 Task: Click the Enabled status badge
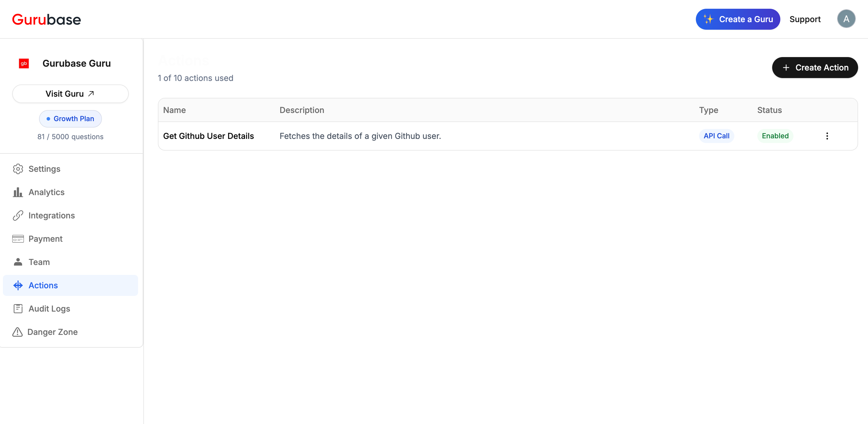pos(775,136)
